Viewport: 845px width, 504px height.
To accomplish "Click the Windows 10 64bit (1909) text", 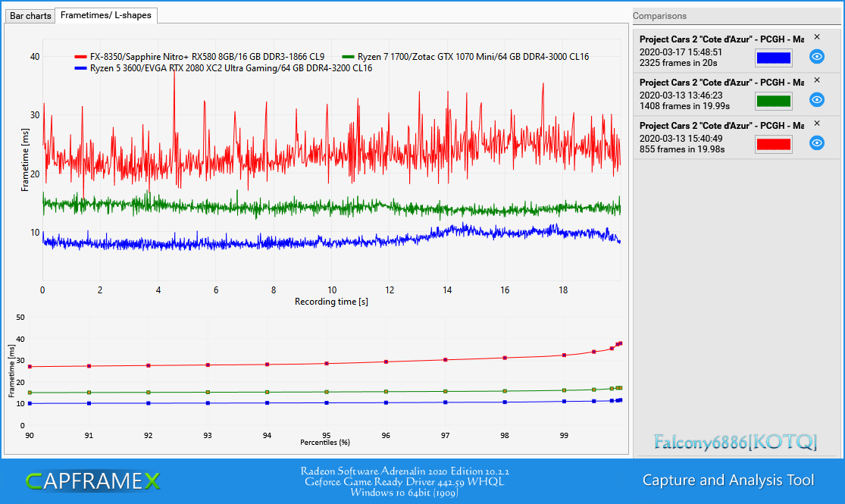I will coord(405,492).
